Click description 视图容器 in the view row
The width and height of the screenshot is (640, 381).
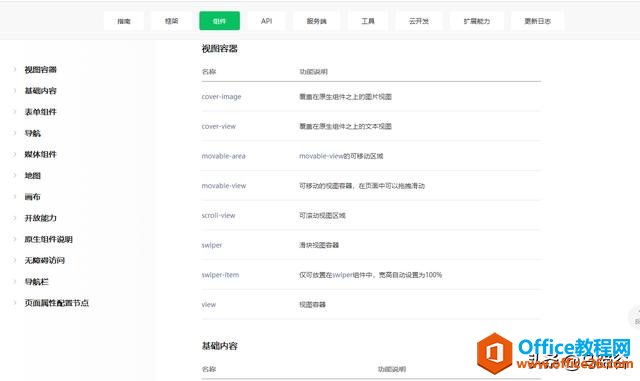[313, 305]
